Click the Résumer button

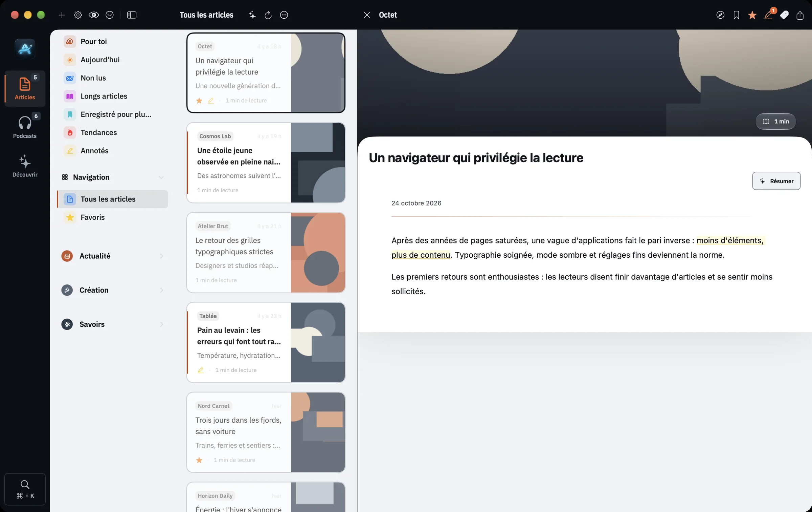click(776, 181)
